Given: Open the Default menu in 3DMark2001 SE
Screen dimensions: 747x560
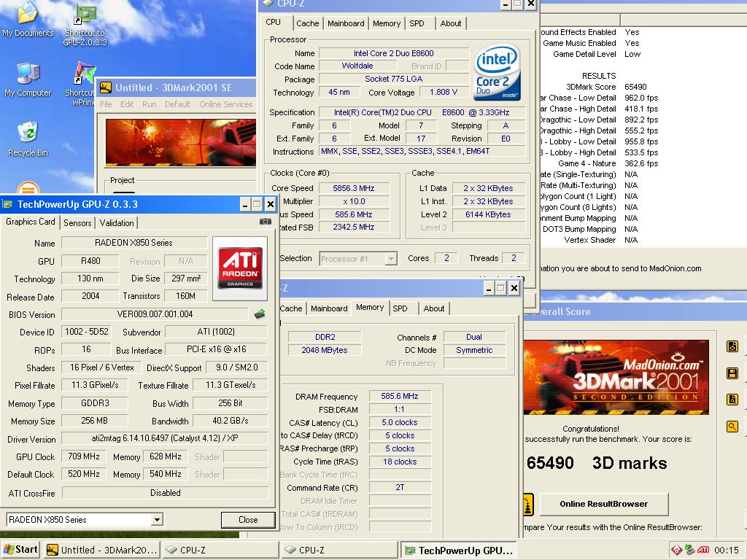Looking at the screenshot, I should [177, 104].
